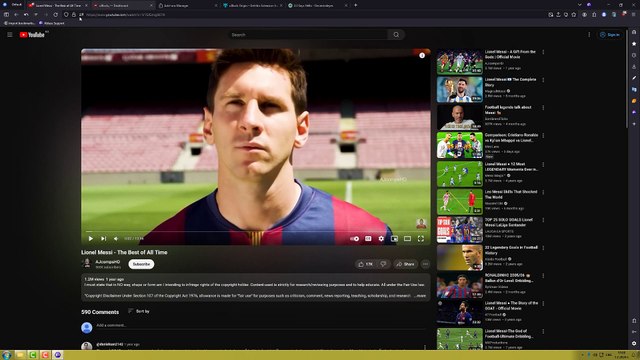
Task: Open options menu for Football legends video
Action: pyautogui.click(x=543, y=107)
